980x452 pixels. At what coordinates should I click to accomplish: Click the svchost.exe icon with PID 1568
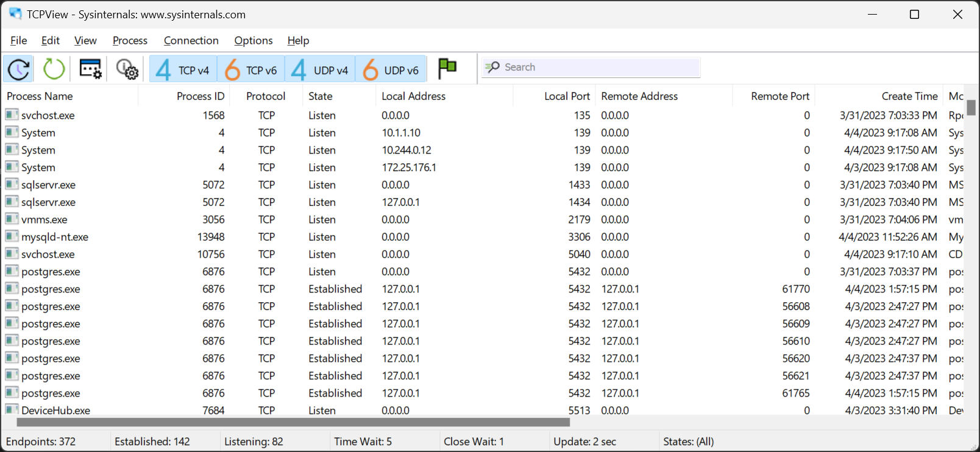tap(12, 115)
